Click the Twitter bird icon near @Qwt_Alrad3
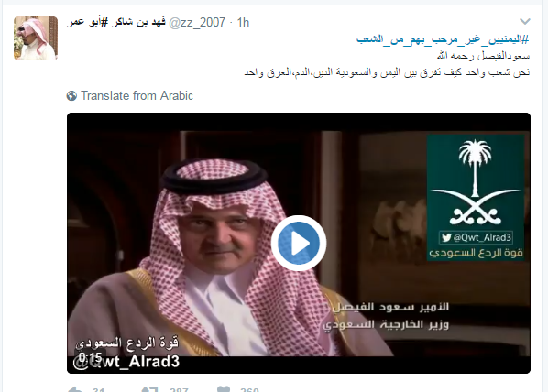This screenshot has width=548, height=392. 446,237
